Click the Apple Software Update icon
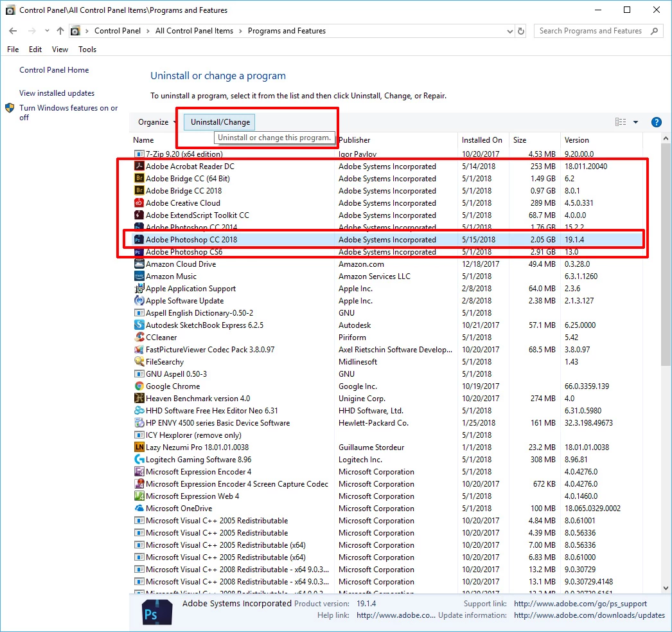Image resolution: width=672 pixels, height=632 pixels. click(139, 300)
